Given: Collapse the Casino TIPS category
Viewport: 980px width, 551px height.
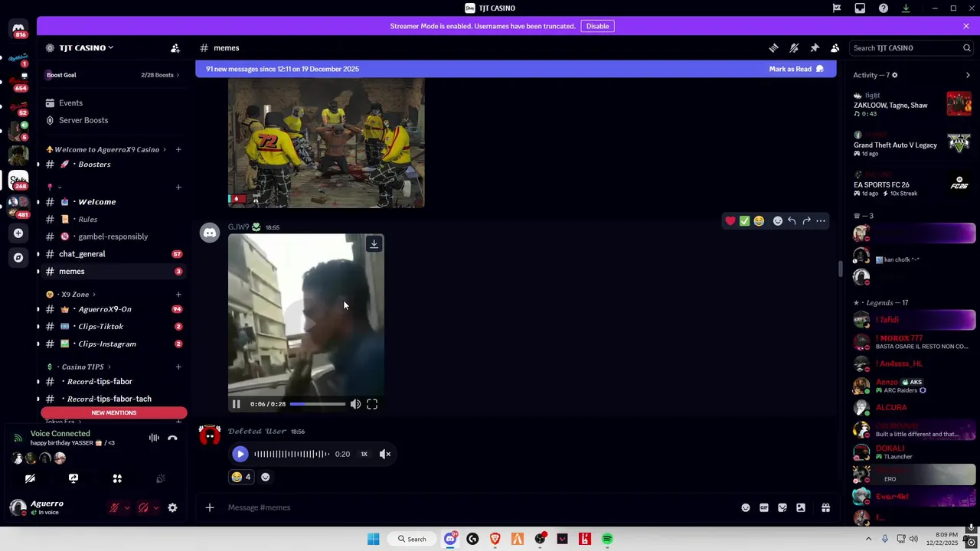Looking at the screenshot, I should coord(79,367).
